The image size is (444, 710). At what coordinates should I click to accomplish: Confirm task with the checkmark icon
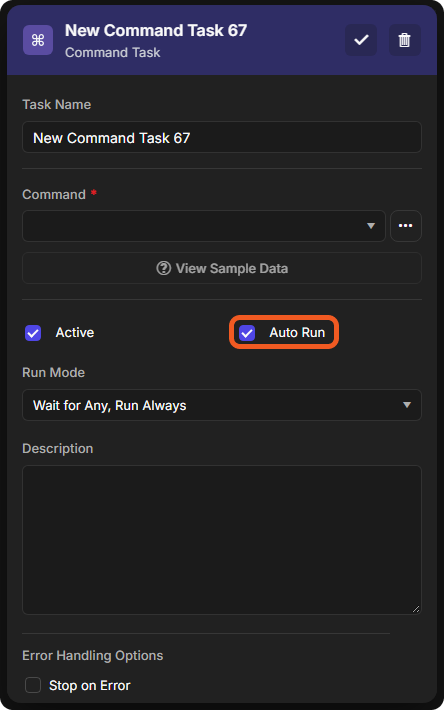pyautogui.click(x=361, y=40)
